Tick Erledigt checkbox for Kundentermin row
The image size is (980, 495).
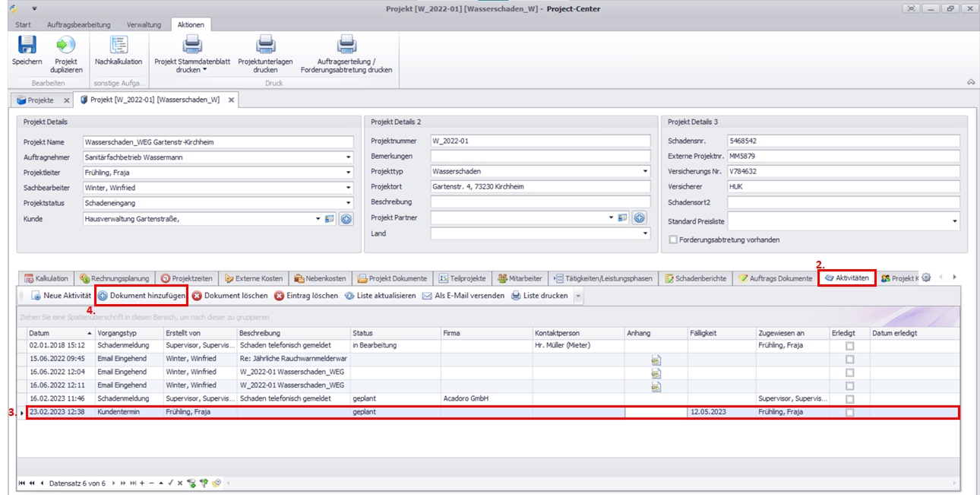[x=849, y=412]
